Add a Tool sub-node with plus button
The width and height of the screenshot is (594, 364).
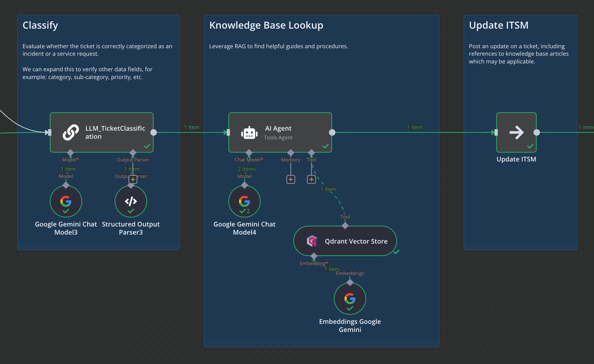point(311,180)
